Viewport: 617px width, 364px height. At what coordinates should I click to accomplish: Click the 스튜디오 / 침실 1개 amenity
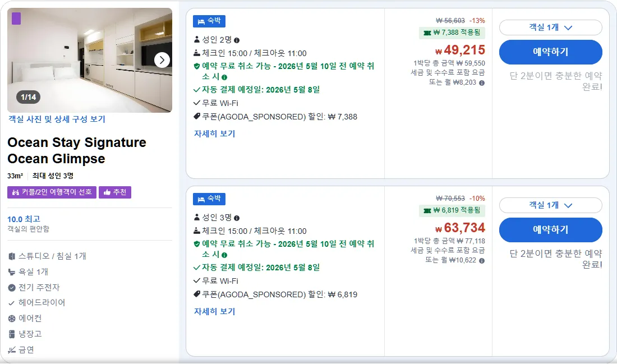click(x=47, y=256)
